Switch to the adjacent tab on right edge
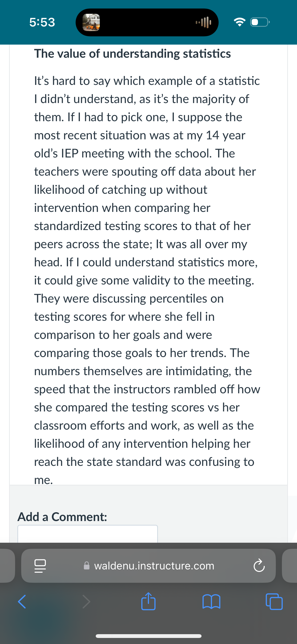This screenshot has height=644, width=297. coord(289,566)
